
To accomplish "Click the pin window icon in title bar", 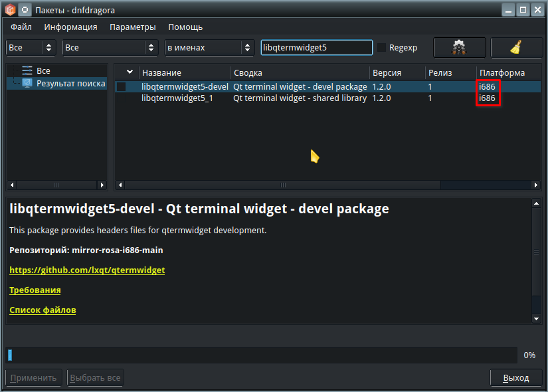I will pyautogui.click(x=25, y=10).
